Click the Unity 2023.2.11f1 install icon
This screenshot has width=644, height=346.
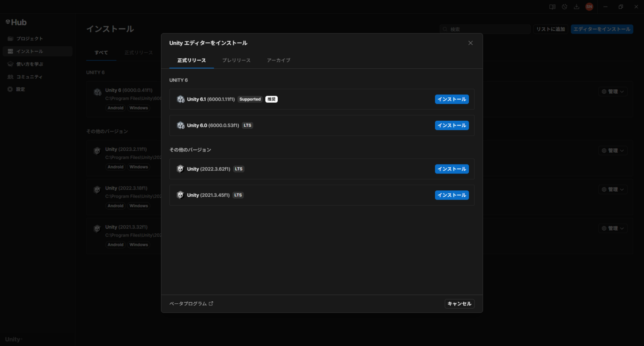[97, 151]
